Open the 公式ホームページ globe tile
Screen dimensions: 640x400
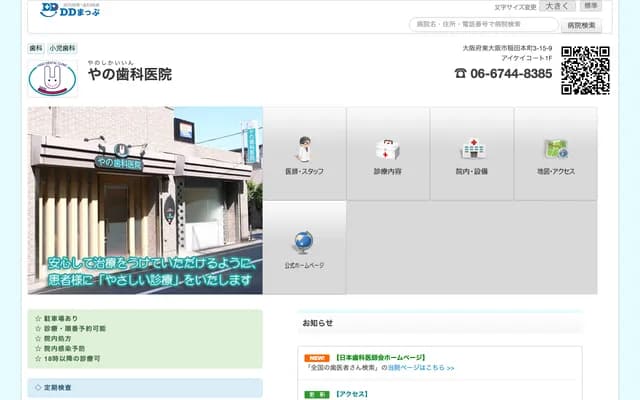point(304,247)
